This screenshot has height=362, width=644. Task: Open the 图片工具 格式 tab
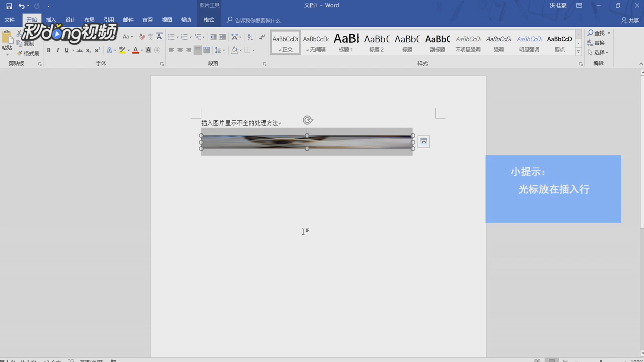point(208,19)
